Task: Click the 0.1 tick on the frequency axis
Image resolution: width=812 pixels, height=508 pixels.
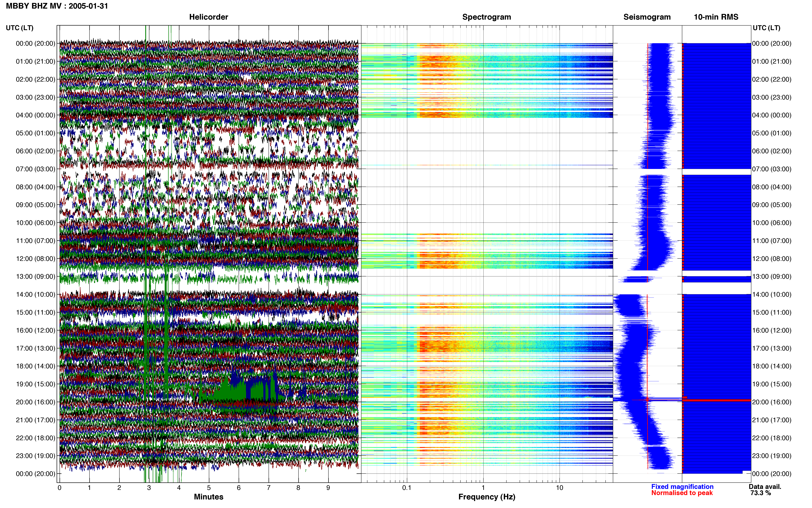Action: 407,487
